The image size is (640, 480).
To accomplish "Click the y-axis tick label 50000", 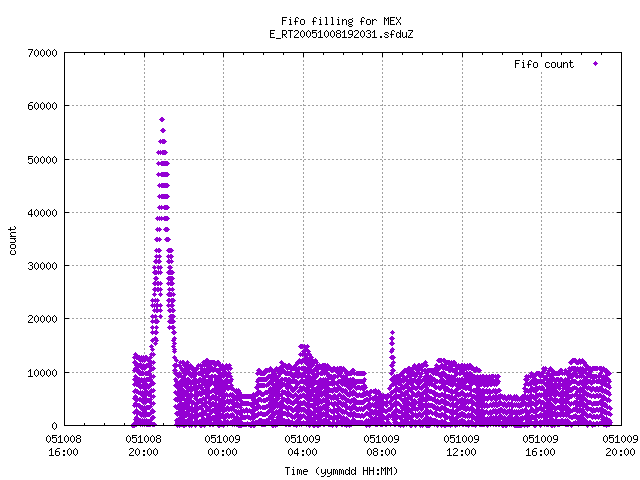I will (x=42, y=160).
